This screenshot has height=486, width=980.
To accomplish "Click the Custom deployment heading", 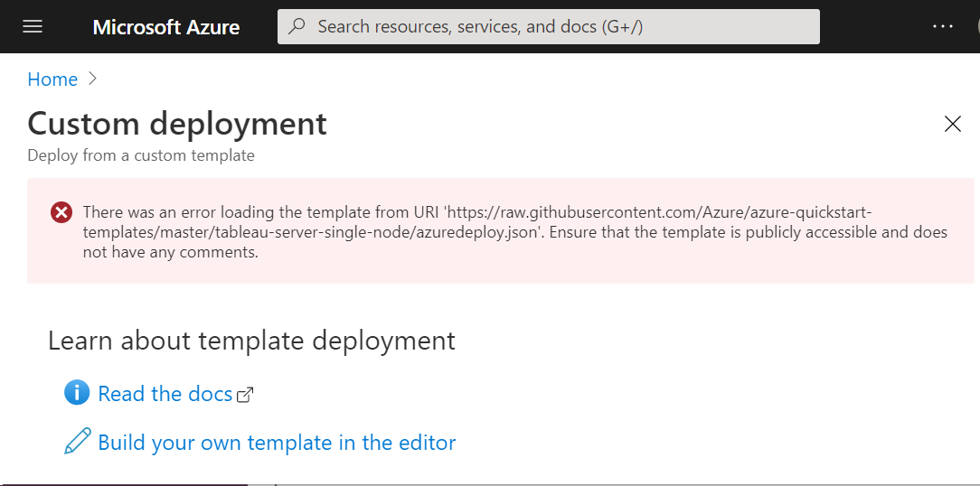I will pos(177,123).
